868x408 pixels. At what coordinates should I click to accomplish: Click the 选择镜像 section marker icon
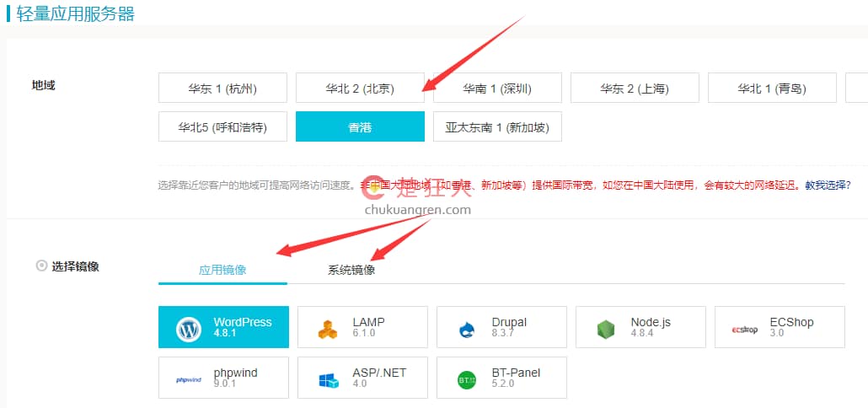[41, 266]
